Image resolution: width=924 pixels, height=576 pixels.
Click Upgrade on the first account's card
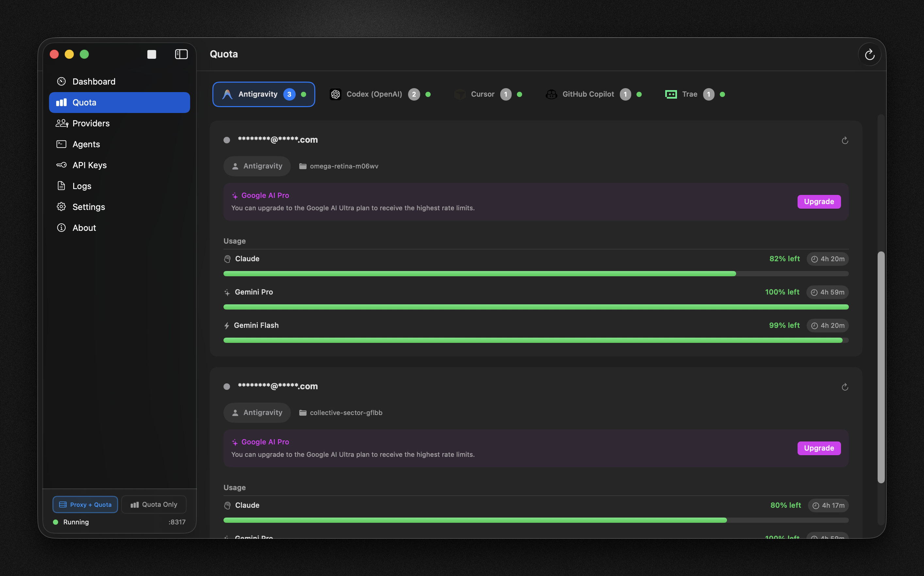[819, 201]
